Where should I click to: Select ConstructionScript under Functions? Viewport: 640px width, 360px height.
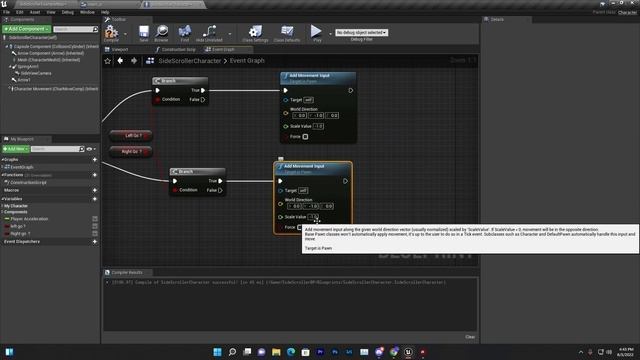[28, 182]
